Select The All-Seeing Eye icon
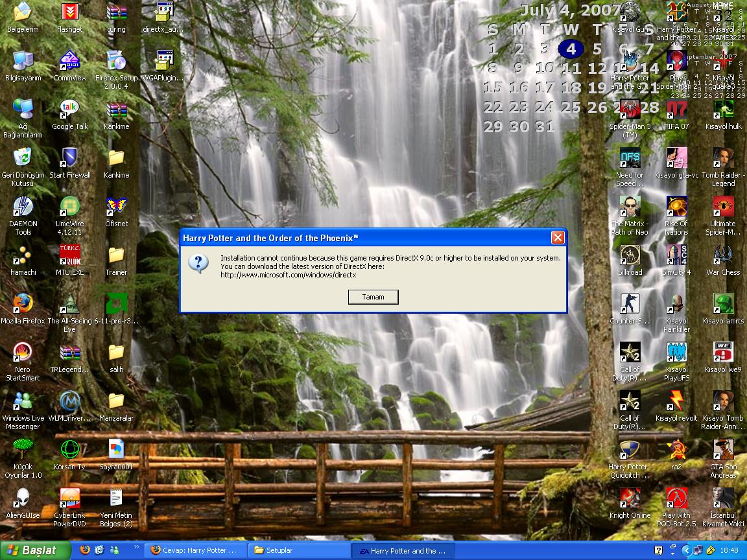 (69, 313)
